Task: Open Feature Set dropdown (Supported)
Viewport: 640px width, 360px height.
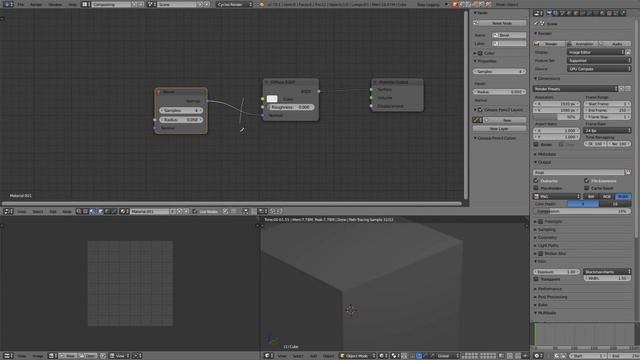Action: (x=599, y=60)
